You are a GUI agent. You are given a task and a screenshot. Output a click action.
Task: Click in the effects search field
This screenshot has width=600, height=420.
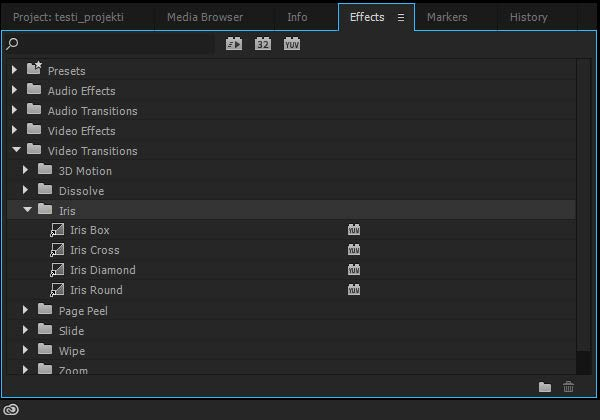click(115, 44)
